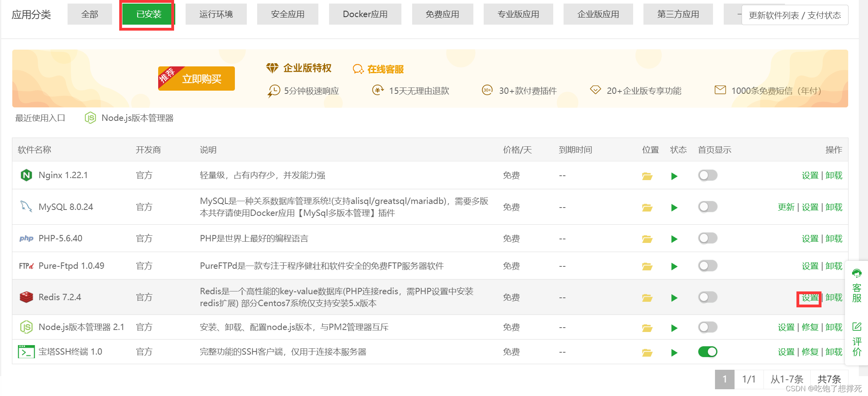
Task: Toggle homepage display for Redis 7.2.4
Action: pyautogui.click(x=707, y=297)
